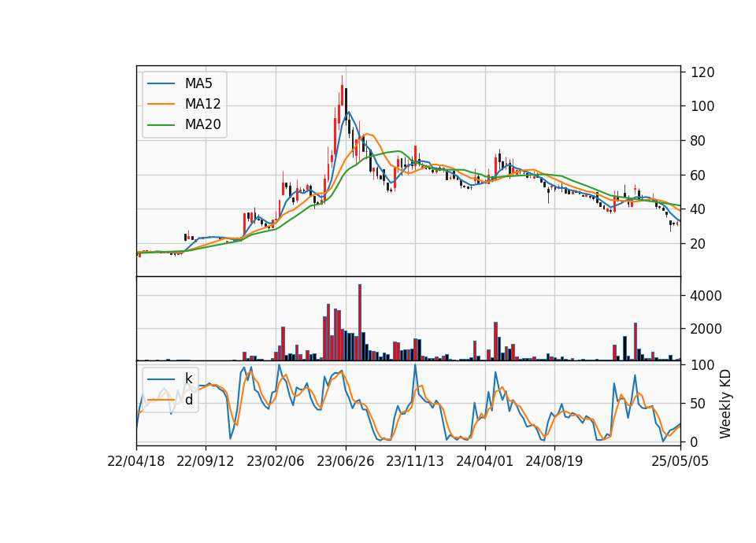
Task: Click the 25/05/05 date tick label
Action: [680, 461]
